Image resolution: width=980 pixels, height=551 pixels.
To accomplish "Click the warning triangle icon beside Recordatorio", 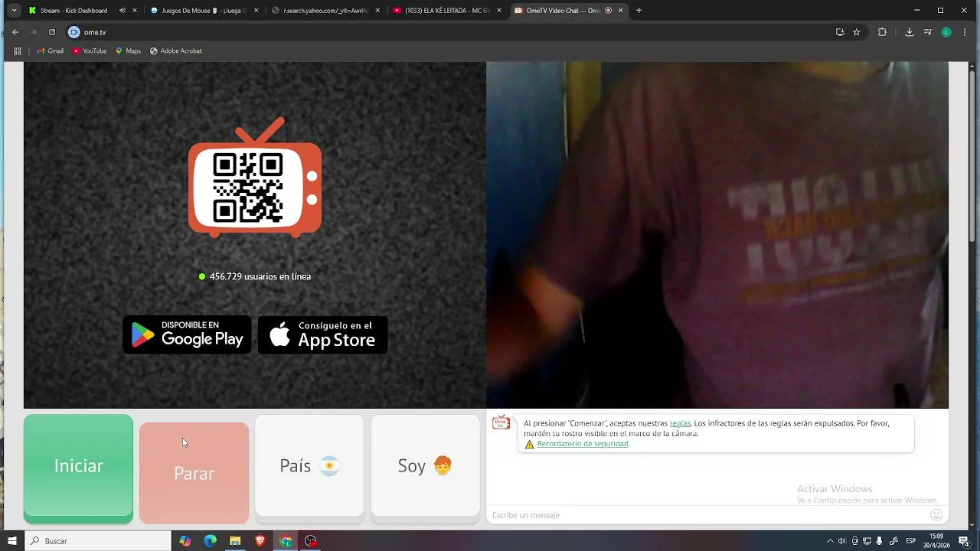I will click(529, 444).
